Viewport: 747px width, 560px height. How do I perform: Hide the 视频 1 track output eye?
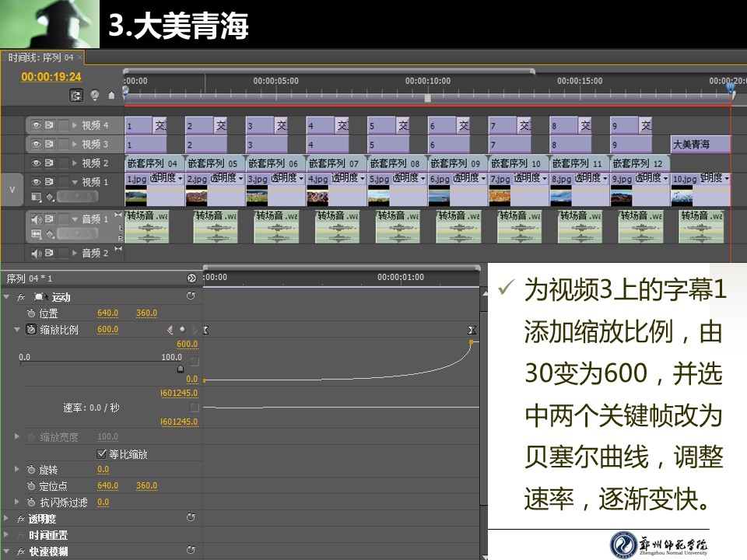[x=37, y=181]
